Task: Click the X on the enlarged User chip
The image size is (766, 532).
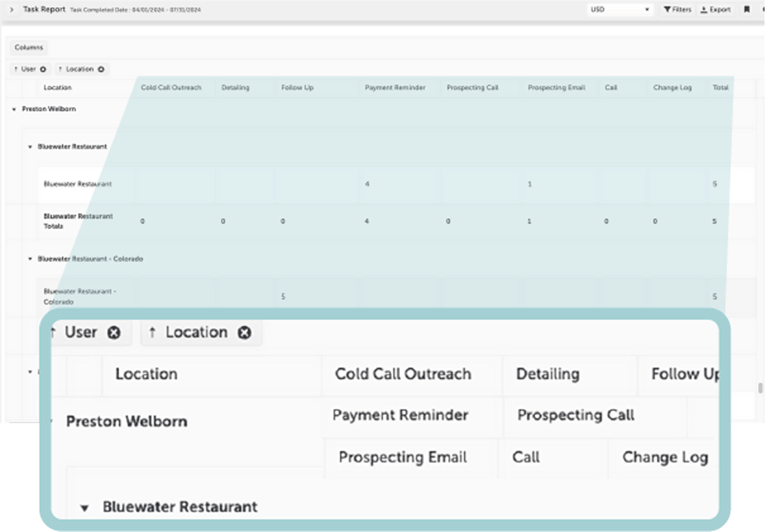Action: pos(114,333)
